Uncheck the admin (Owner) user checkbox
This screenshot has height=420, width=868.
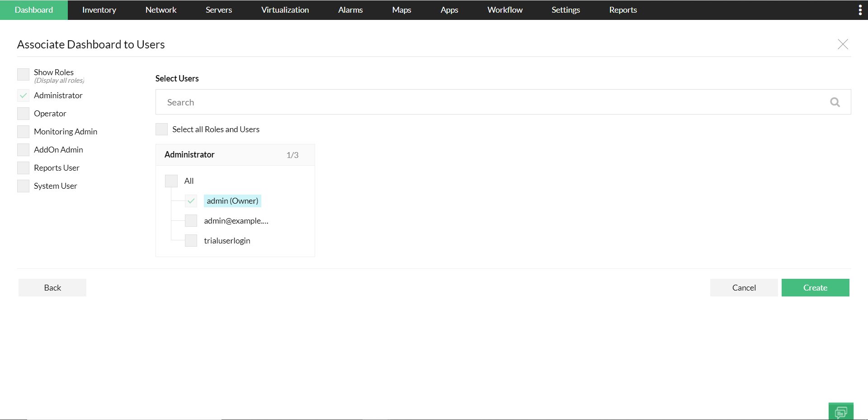point(191,201)
